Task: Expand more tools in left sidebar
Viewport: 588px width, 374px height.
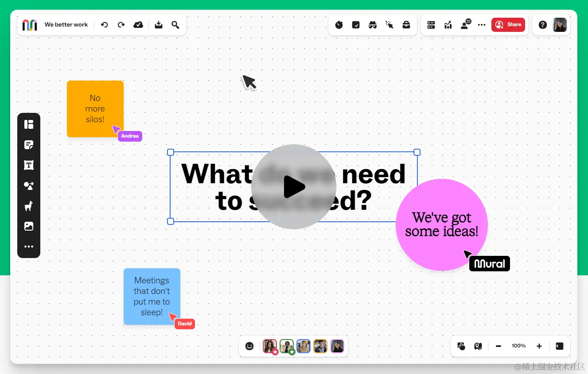Action: 29,247
